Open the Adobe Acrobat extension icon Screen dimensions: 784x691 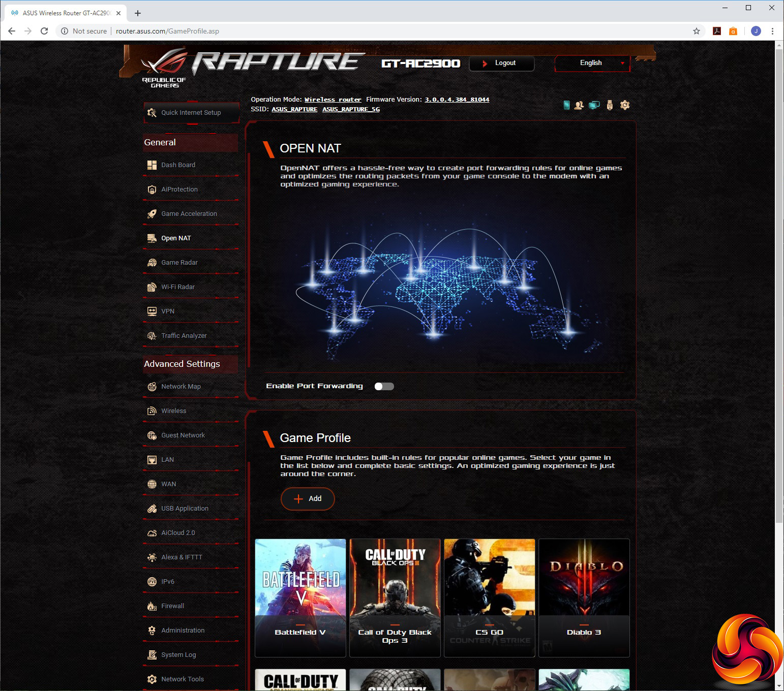[717, 31]
